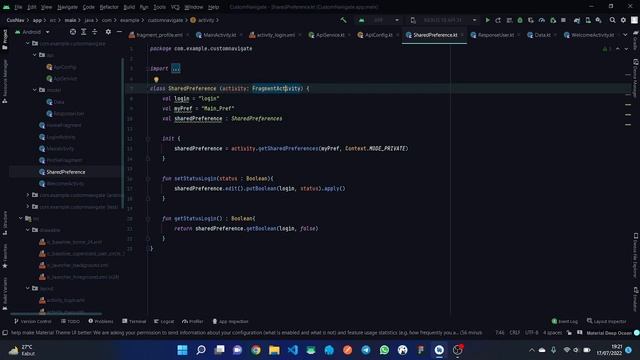The image size is (640, 360).
Task: Click the Stop square icon in the toolbar
Action: 563,20
